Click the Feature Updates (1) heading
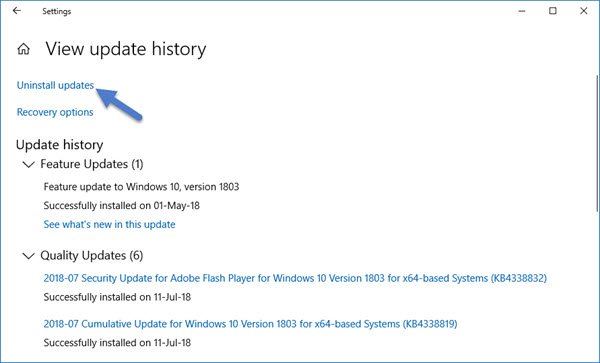Viewport: 600px width, 363px height. click(x=92, y=164)
